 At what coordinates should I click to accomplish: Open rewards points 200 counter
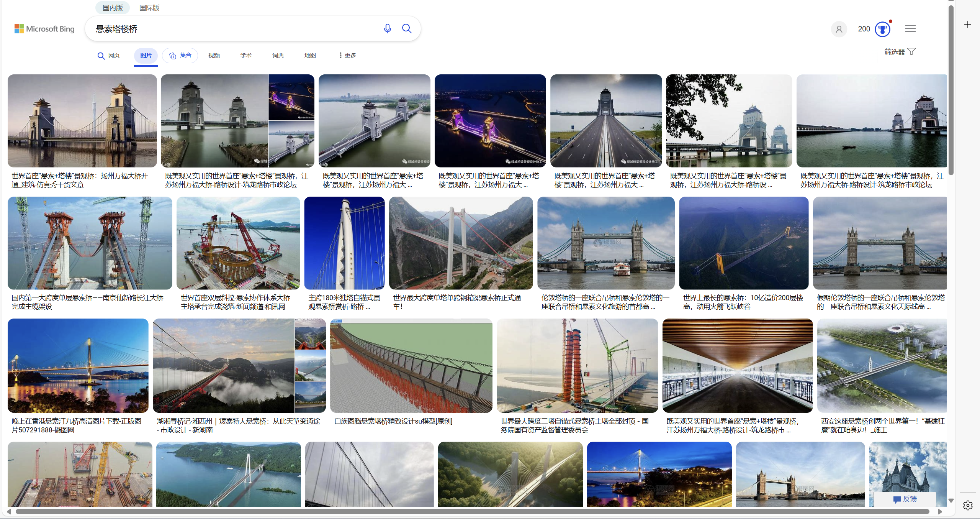(864, 29)
